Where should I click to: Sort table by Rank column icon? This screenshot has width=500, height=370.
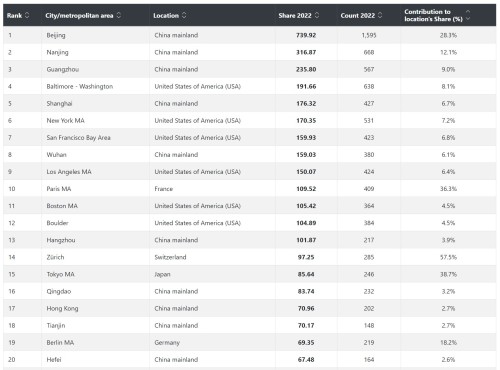coord(27,15)
